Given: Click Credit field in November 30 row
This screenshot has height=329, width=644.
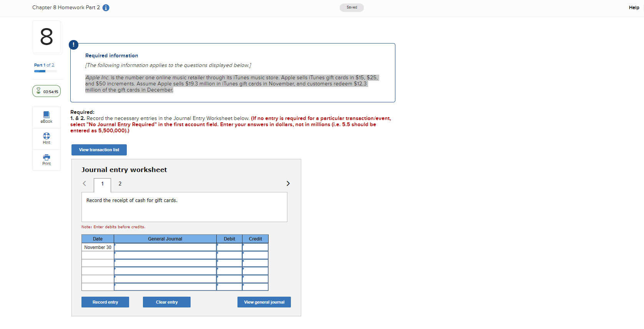Looking at the screenshot, I should (255, 247).
